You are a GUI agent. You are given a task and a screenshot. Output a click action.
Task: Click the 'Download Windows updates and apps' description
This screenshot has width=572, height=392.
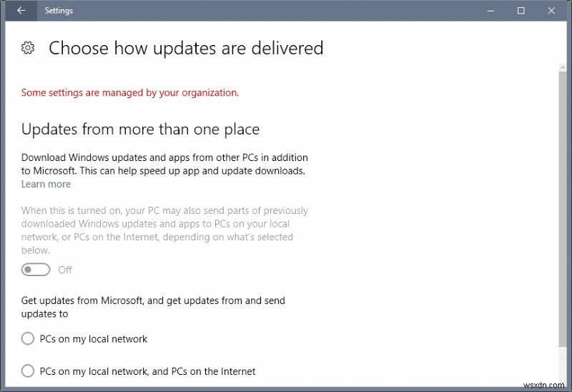tap(164, 164)
